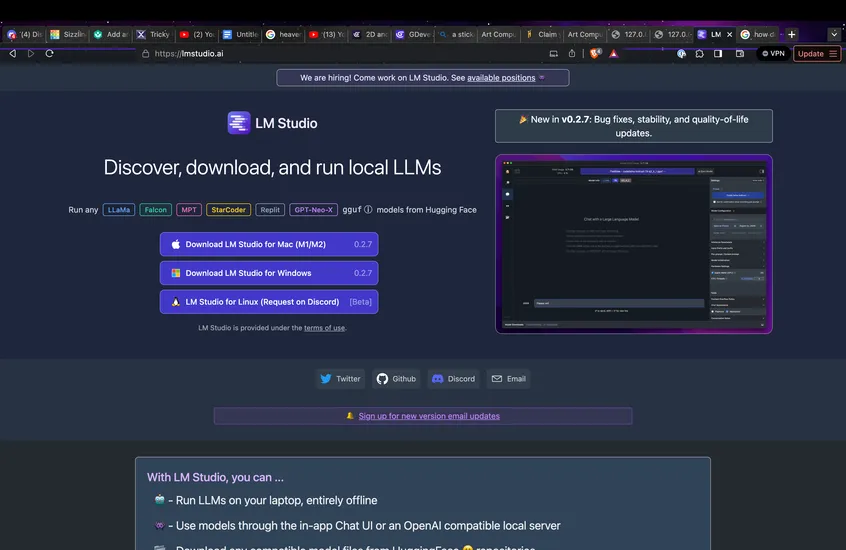Click the Email contact button
The height and width of the screenshot is (550, 846).
click(x=507, y=379)
